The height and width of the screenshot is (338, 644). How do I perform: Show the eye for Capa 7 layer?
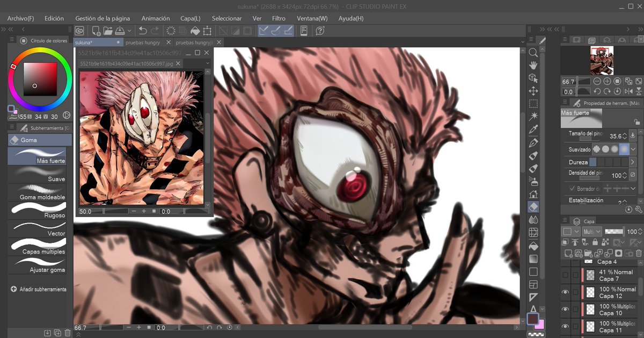(x=565, y=275)
